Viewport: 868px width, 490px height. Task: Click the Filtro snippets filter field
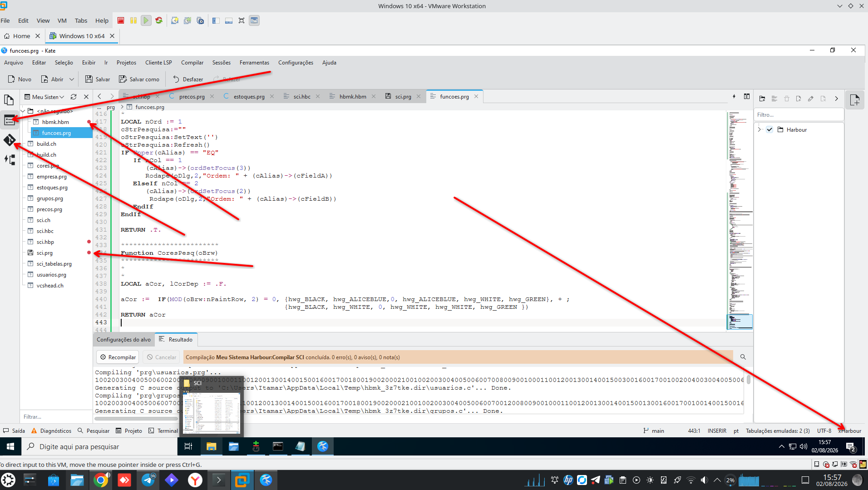(799, 115)
